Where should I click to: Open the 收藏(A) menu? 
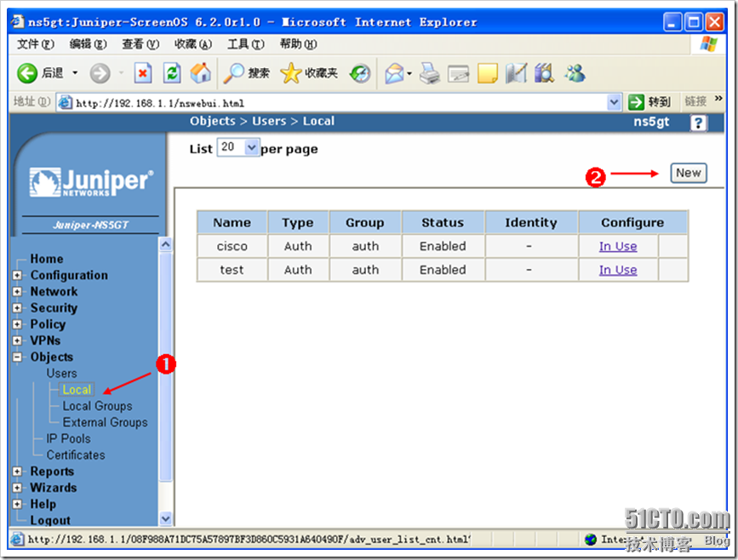[x=193, y=44]
